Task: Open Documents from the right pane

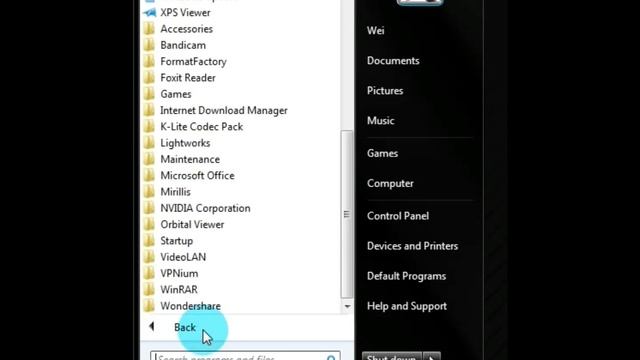Action: (393, 61)
